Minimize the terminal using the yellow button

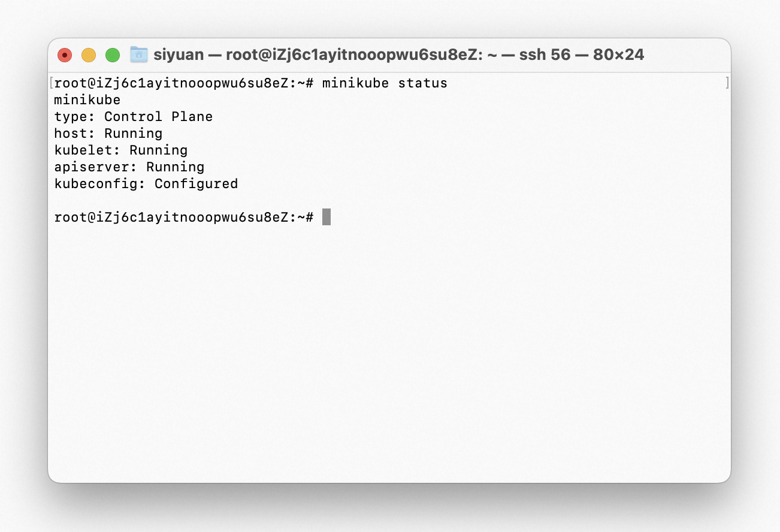coord(89,55)
